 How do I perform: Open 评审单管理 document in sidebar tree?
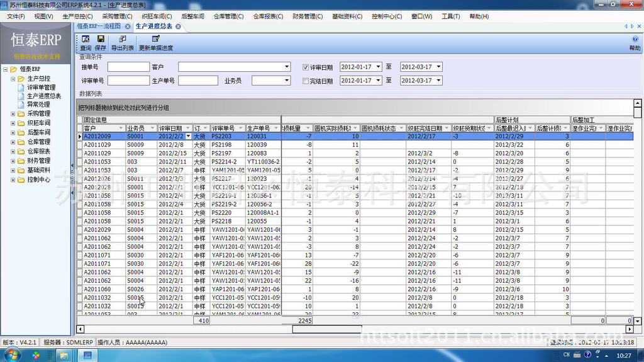tap(41, 88)
